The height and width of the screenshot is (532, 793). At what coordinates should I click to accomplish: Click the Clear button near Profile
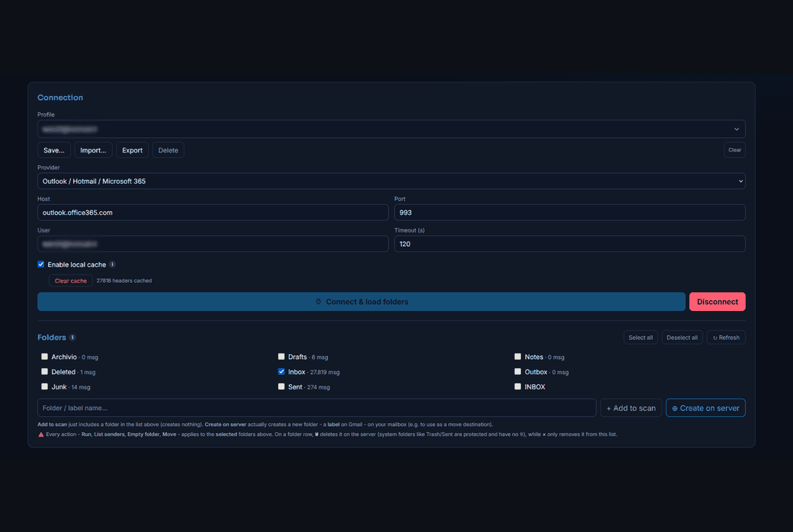point(734,150)
